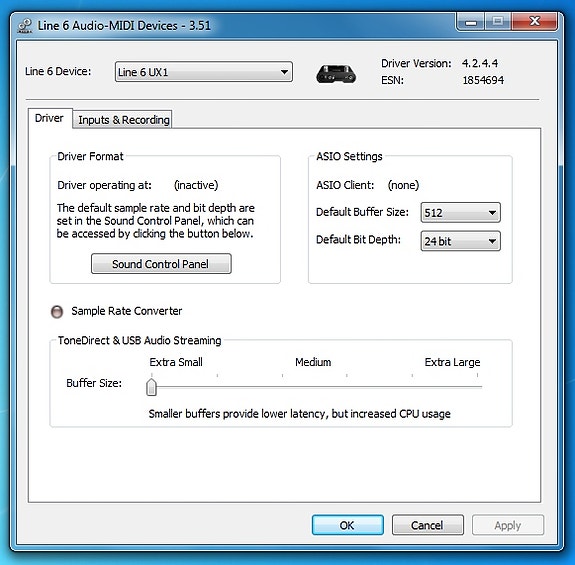This screenshot has height=565, width=575.
Task: Close the Line 6 Audio-MIDI Devices window
Action: (535, 22)
